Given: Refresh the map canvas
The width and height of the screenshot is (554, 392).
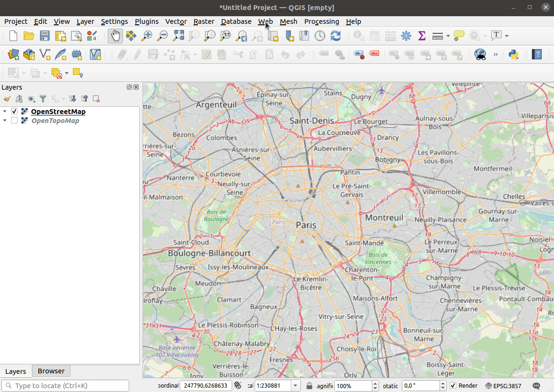Looking at the screenshot, I should [335, 36].
